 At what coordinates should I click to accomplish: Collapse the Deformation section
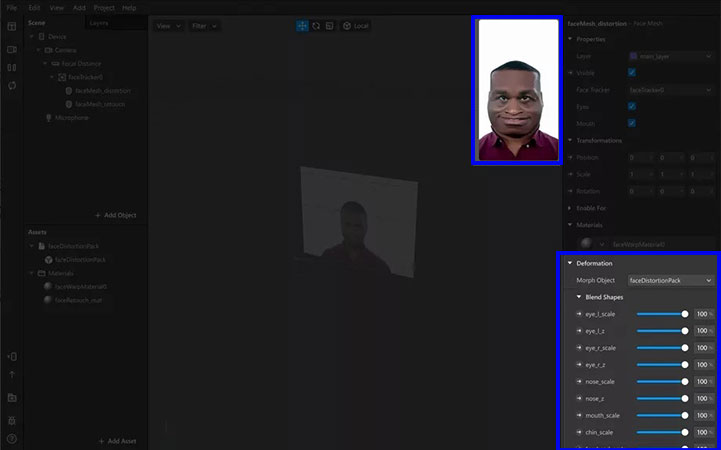[570, 263]
